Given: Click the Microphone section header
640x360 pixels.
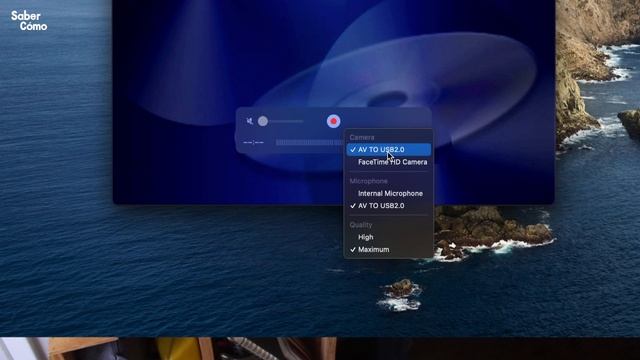Looking at the screenshot, I should click(x=369, y=181).
